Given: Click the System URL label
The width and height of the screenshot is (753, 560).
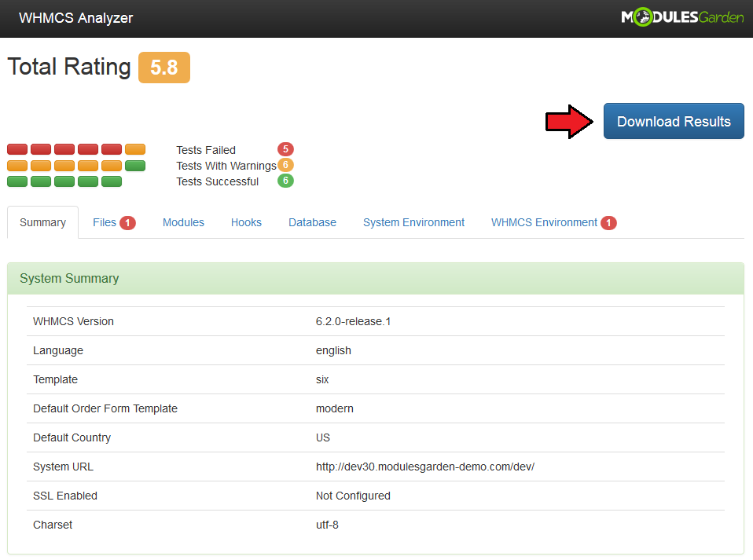Looking at the screenshot, I should click(64, 467).
